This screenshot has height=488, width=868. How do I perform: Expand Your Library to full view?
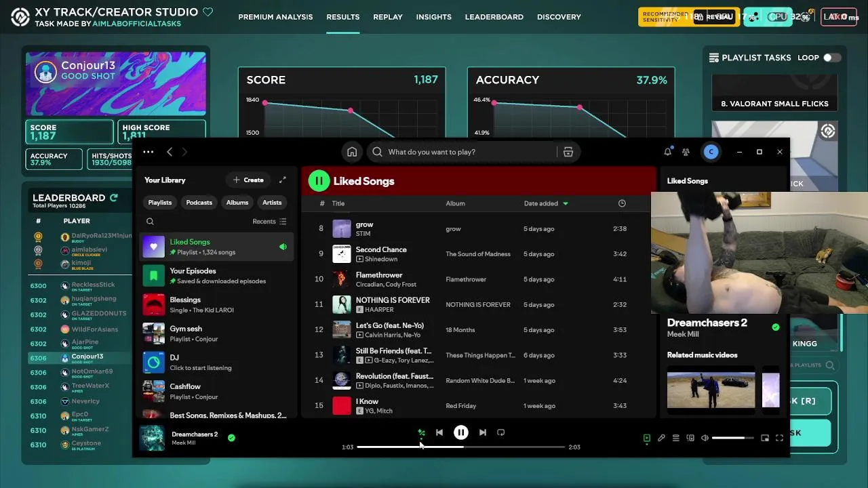point(283,180)
